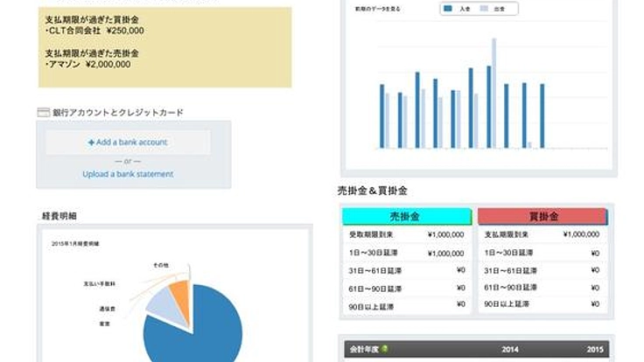Screen dimensions: 644x362
Task: Select the その他 pie chart label
Action: click(x=161, y=265)
